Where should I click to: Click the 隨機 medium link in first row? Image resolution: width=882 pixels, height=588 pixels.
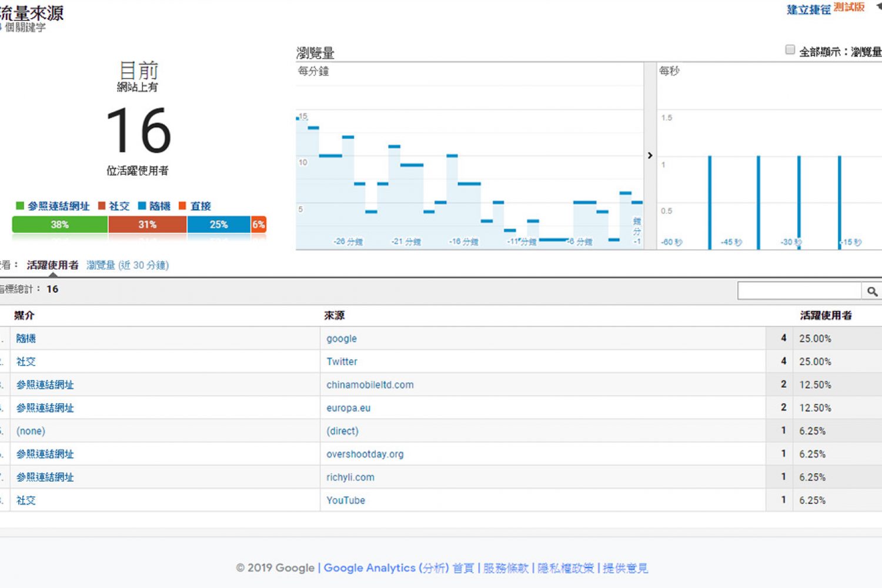pos(26,339)
